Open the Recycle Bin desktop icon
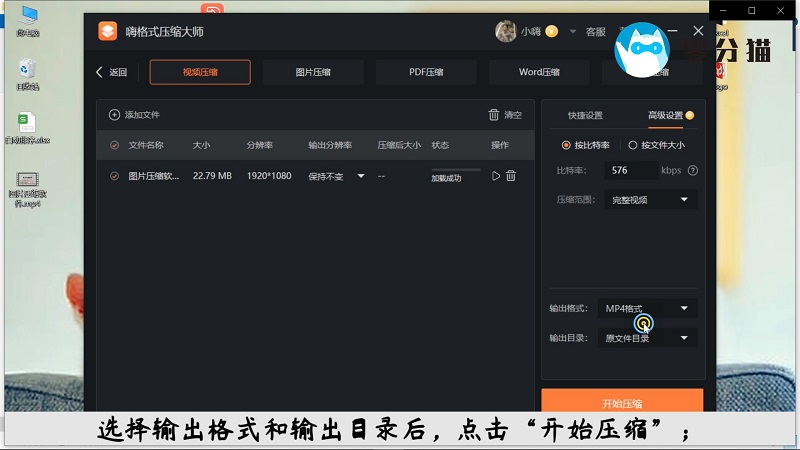800x450 pixels. coord(28,69)
